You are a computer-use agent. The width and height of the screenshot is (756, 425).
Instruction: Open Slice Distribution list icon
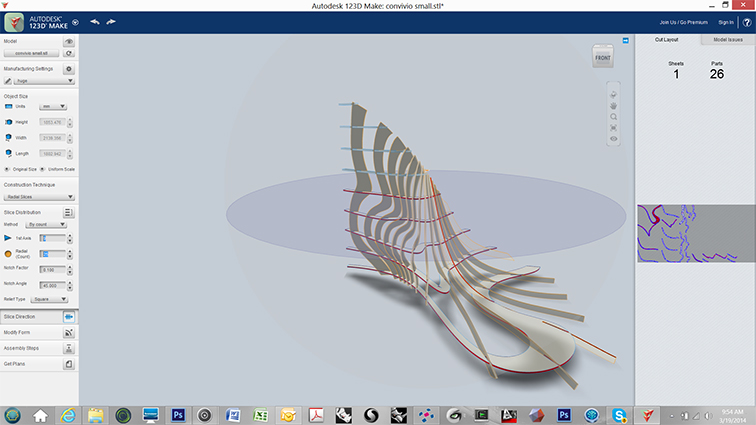coord(68,212)
